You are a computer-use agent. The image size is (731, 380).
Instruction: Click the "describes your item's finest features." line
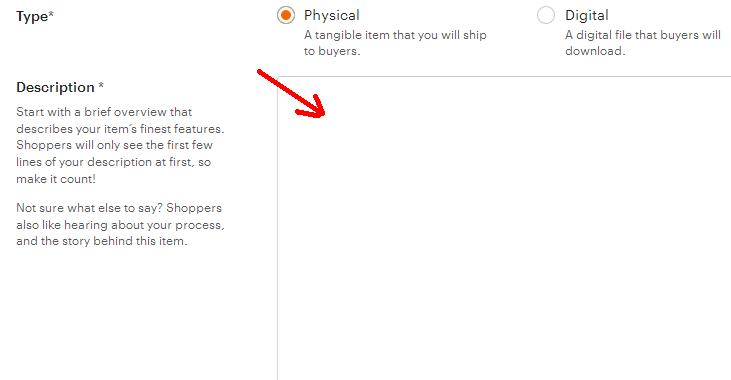[x=120, y=129]
